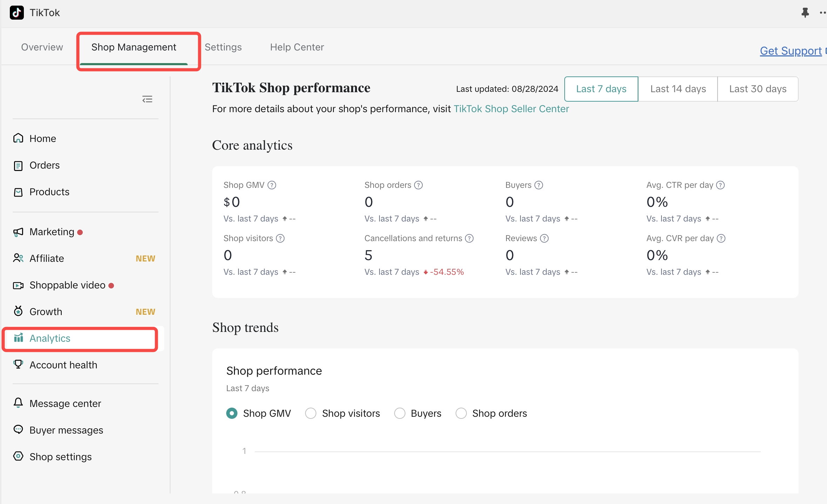Switch to Last 14 days range
Viewport: 827px width, 504px height.
[678, 89]
